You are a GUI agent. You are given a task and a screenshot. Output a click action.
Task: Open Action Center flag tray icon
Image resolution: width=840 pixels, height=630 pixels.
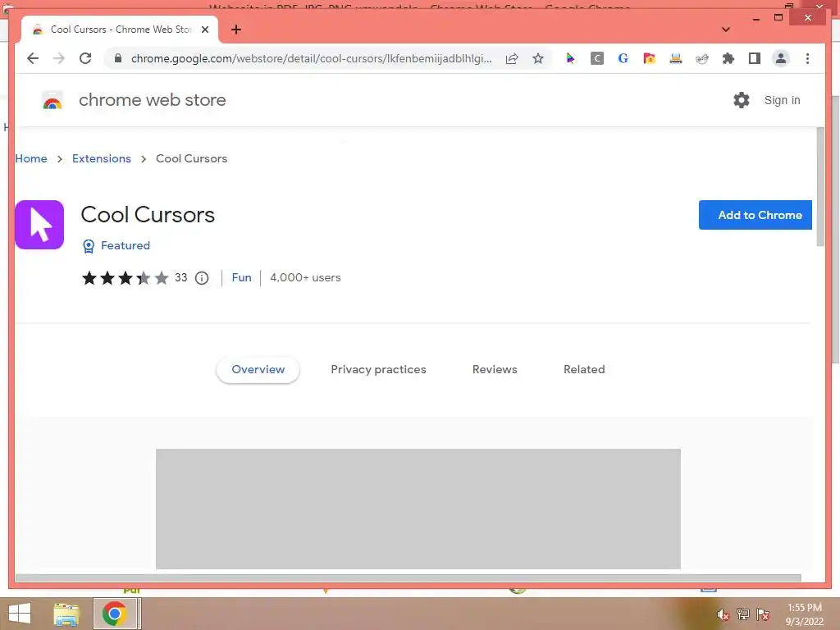(763, 614)
